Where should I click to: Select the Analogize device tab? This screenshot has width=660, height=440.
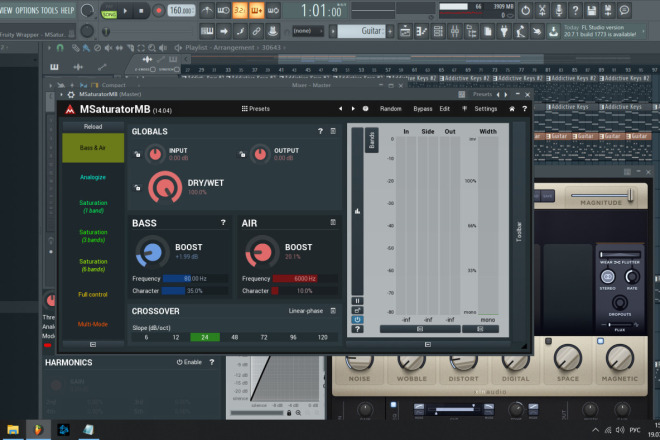93,177
